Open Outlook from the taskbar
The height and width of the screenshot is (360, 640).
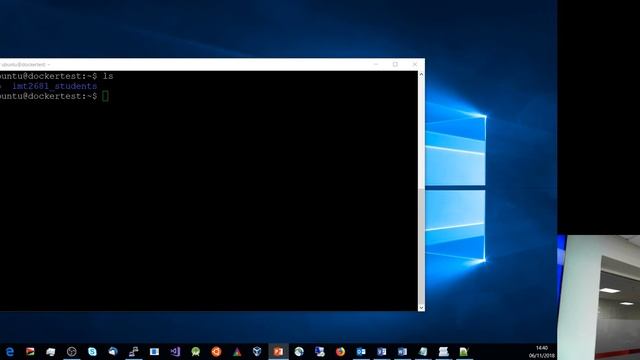click(x=361, y=351)
